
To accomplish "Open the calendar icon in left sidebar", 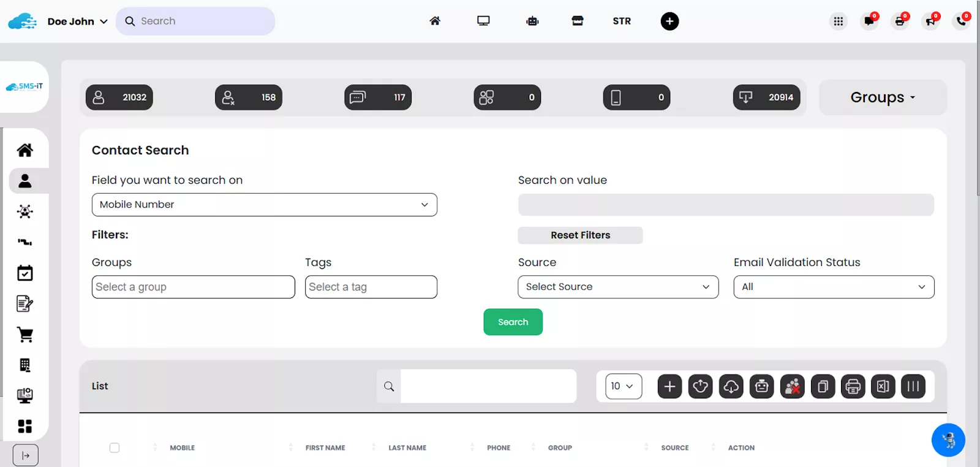I will 25,273.
